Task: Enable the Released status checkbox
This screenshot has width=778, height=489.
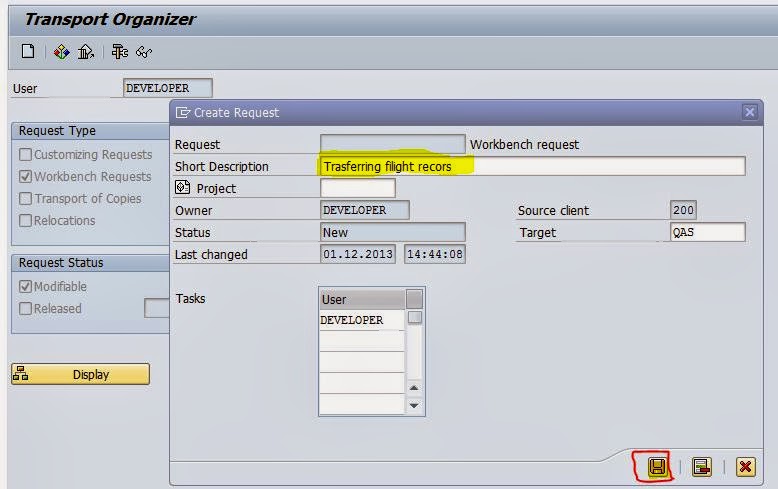Action: click(x=25, y=308)
